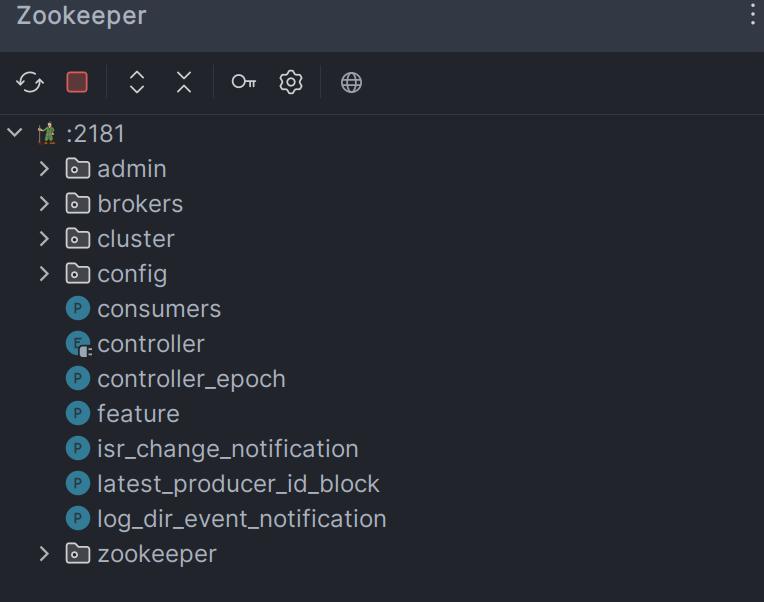Open the three-dot options menu
The width and height of the screenshot is (764, 602).
[753, 13]
